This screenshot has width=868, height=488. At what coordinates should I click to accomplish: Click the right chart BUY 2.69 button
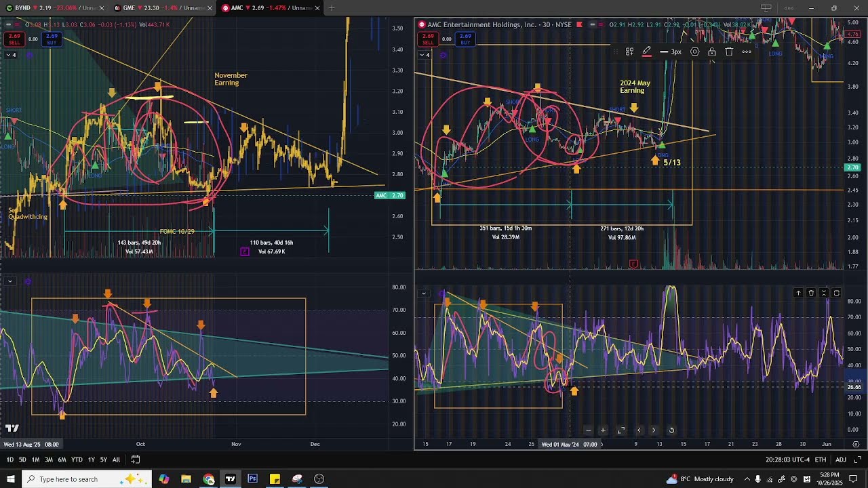[465, 39]
